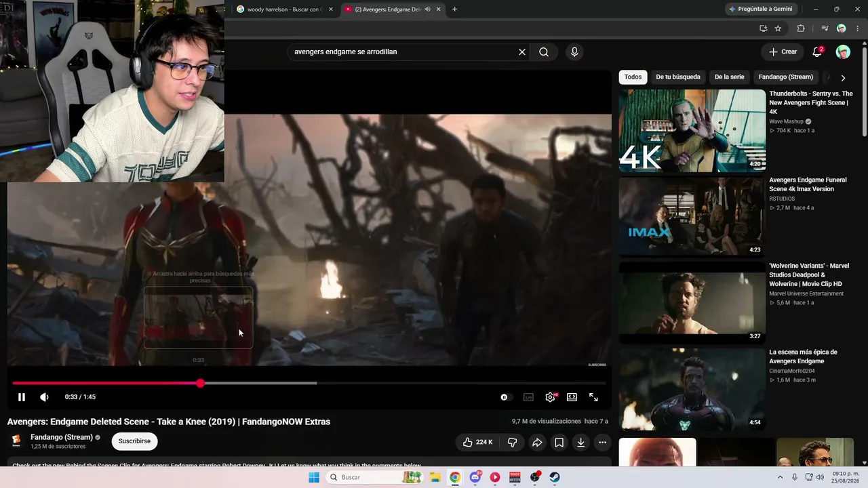Viewport: 868px width, 488px height.
Task: Subscribe with the Suscribirse button
Action: 134,441
